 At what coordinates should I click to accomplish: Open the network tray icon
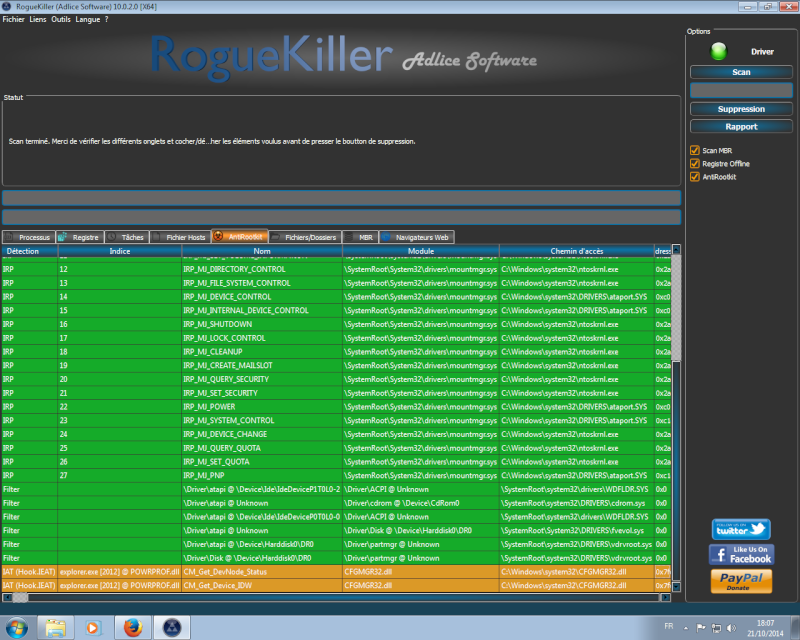(716, 627)
